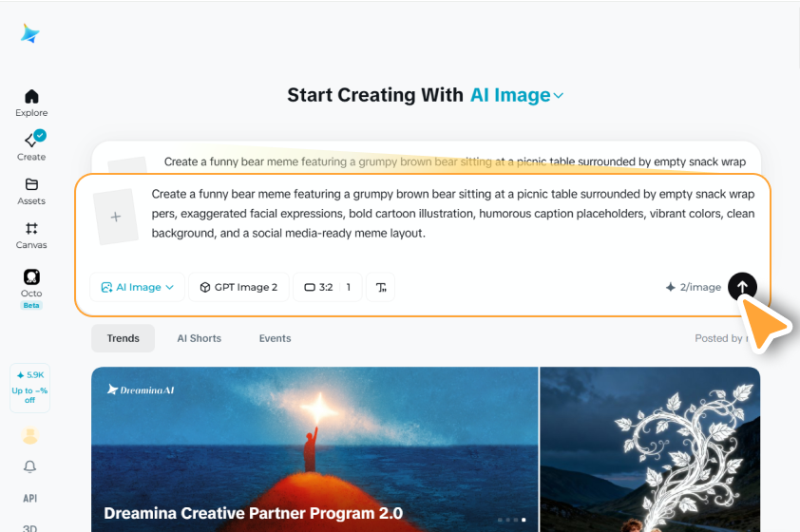Open the Canvas editor
This screenshot has width=800, height=532.
click(x=31, y=236)
